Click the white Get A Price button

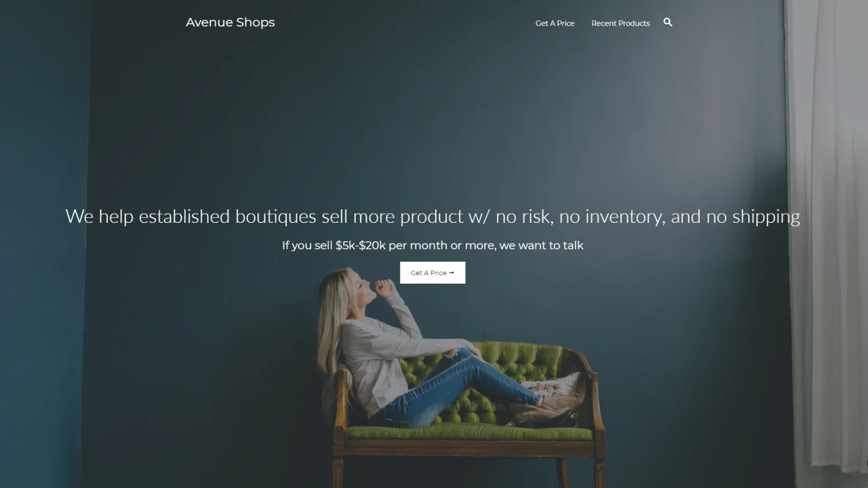[x=432, y=273]
